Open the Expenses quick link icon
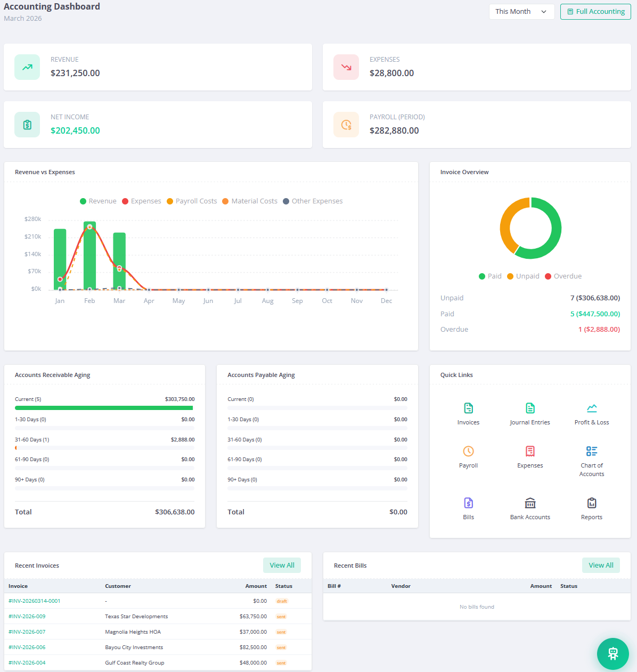 pos(530,456)
